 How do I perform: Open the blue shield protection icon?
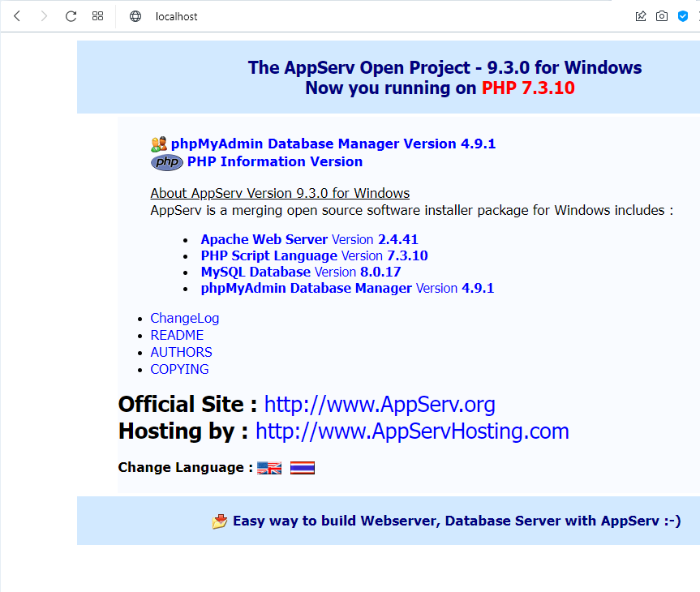[x=683, y=16]
